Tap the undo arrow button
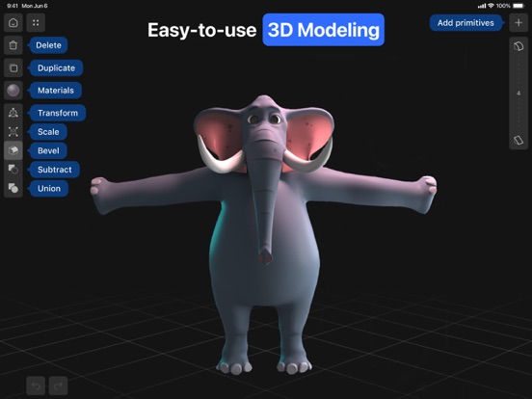Viewport: 532px width, 399px height. (x=36, y=386)
